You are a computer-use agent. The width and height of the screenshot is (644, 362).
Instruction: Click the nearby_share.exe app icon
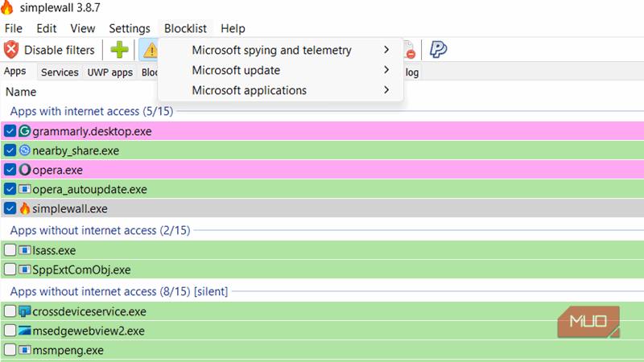24,150
